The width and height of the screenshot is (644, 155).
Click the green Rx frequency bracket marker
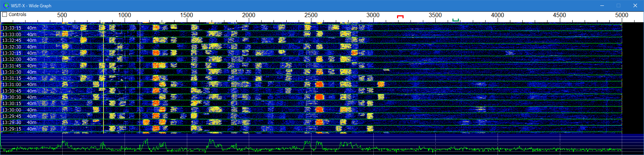click(455, 20)
